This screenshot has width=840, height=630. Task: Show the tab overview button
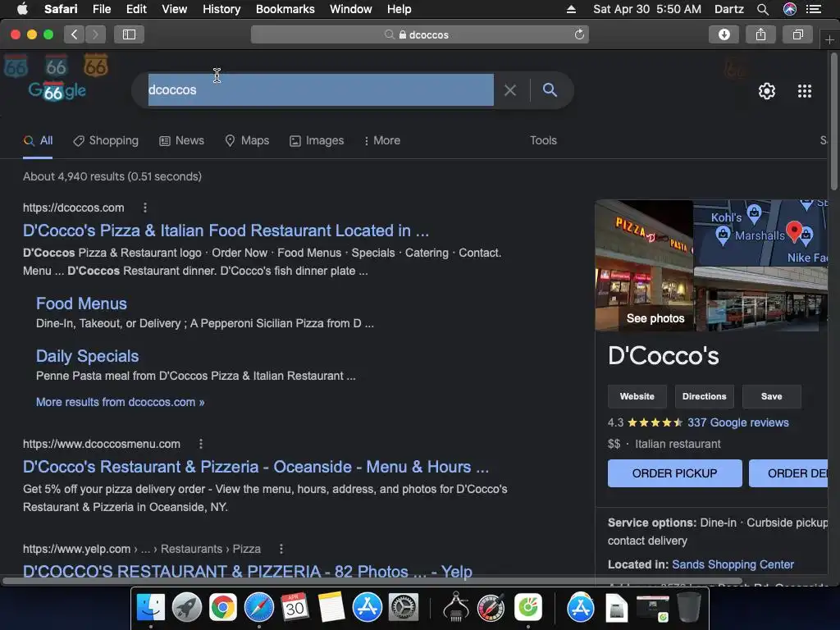click(x=797, y=34)
